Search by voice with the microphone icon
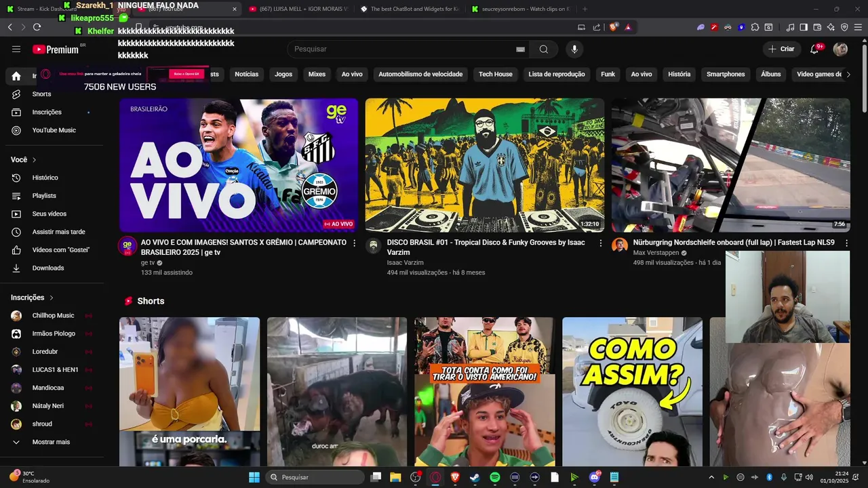 point(574,49)
